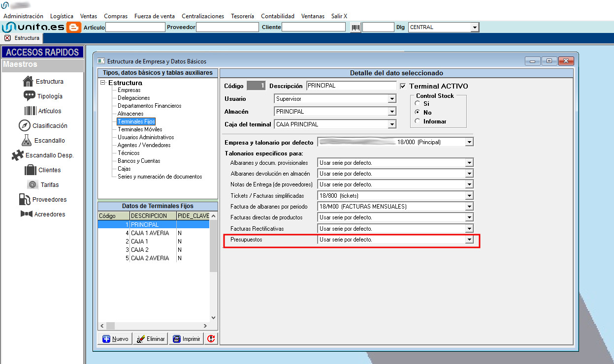This screenshot has width=614, height=364.
Task: Click the barcode icon in the top toolbar
Action: [x=355, y=28]
